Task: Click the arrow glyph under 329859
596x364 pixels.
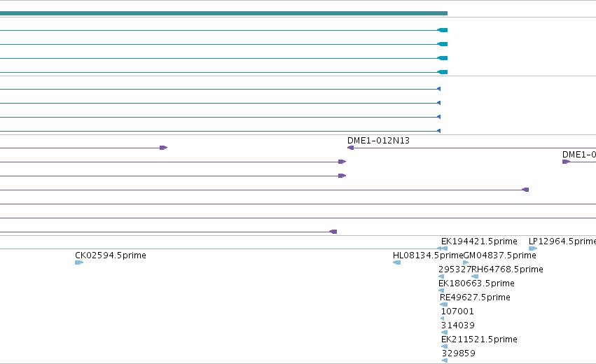Action: click(445, 360)
